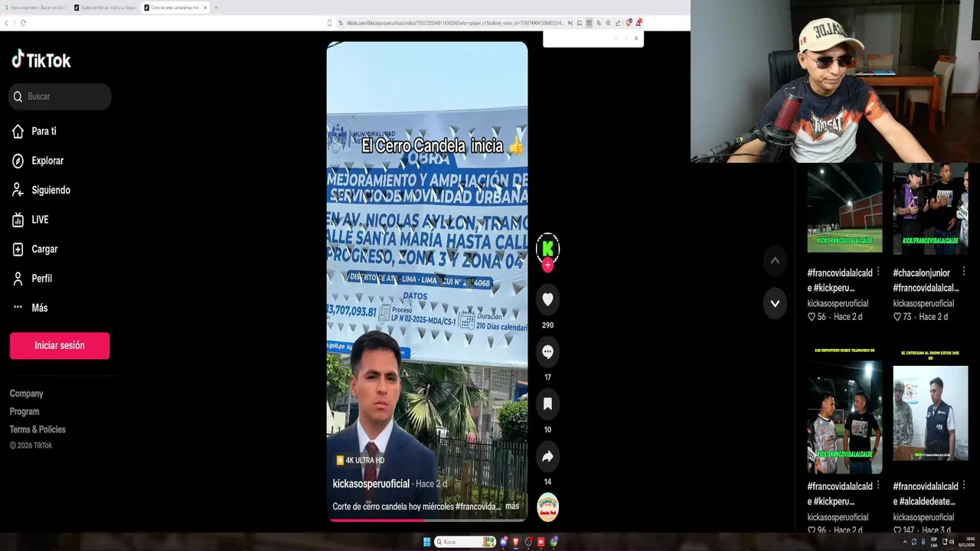Image resolution: width=980 pixels, height=551 pixels.
Task: Switch to 'Corte de cerro candela' tab
Action: coord(175,8)
